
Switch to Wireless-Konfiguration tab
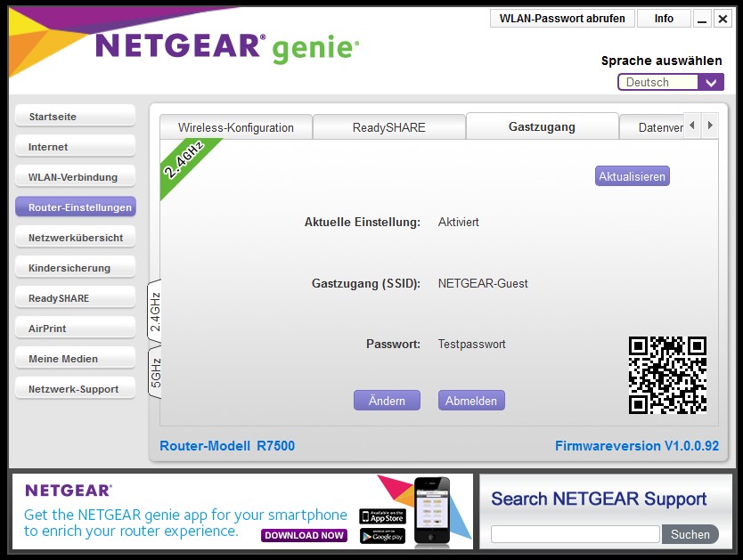[236, 126]
